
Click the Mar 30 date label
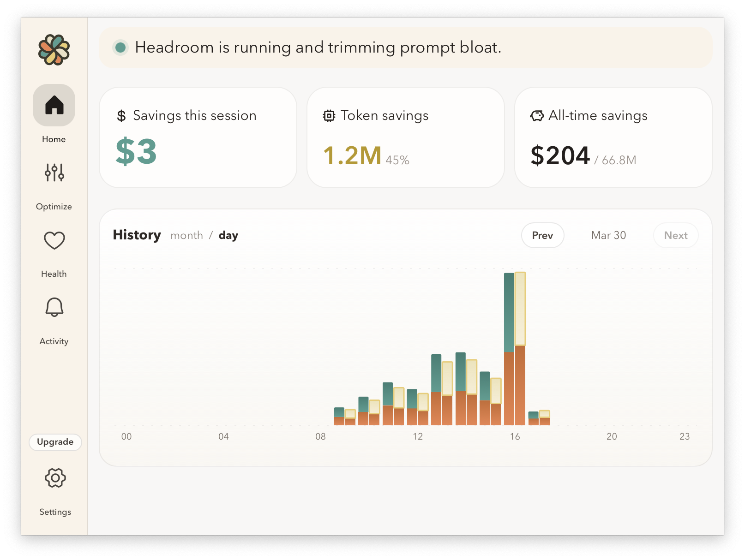(608, 235)
